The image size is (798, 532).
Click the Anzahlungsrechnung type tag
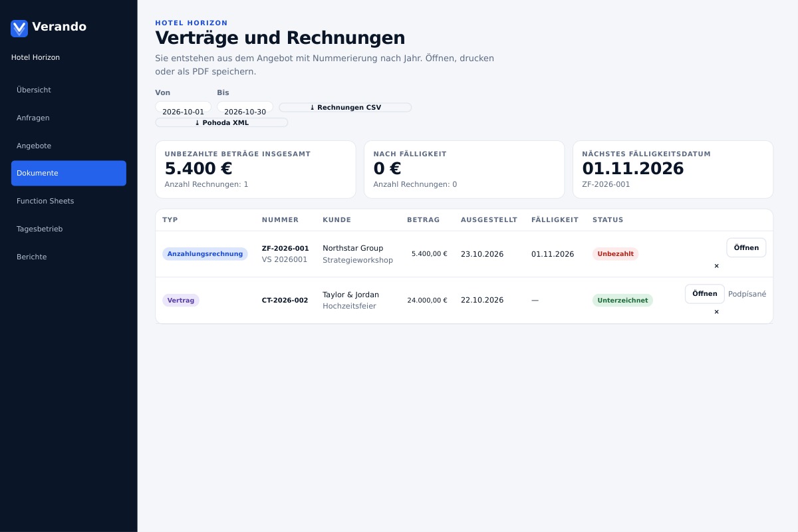click(x=205, y=254)
